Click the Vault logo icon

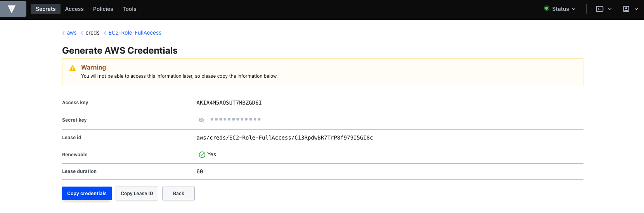tap(12, 9)
